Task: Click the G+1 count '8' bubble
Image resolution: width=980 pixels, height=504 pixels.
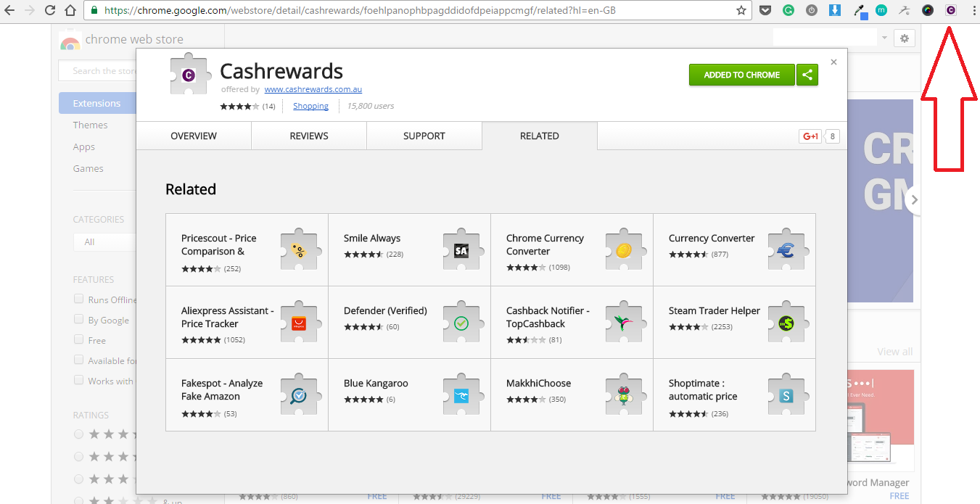Action: (x=832, y=136)
